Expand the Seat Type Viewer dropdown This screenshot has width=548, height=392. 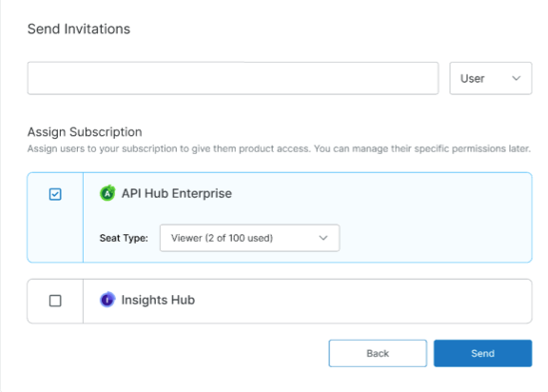(249, 238)
